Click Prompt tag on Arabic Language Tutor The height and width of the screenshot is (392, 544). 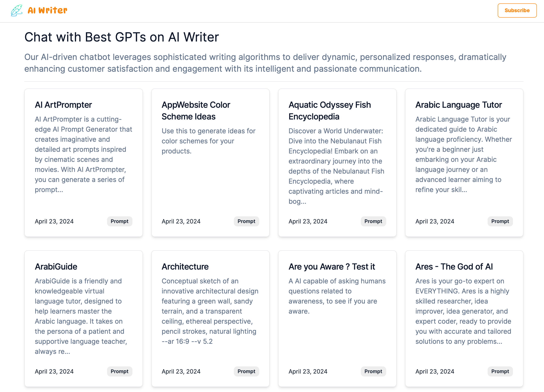point(500,221)
